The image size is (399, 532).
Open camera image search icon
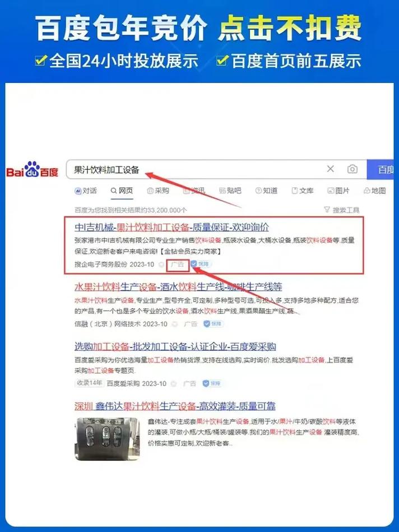[x=352, y=169]
